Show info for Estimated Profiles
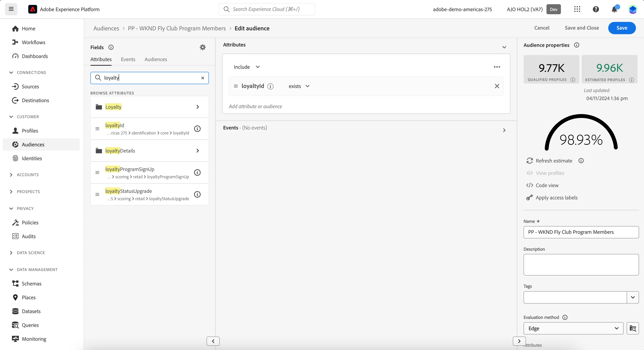Viewport: 644px width, 350px height. click(x=631, y=80)
